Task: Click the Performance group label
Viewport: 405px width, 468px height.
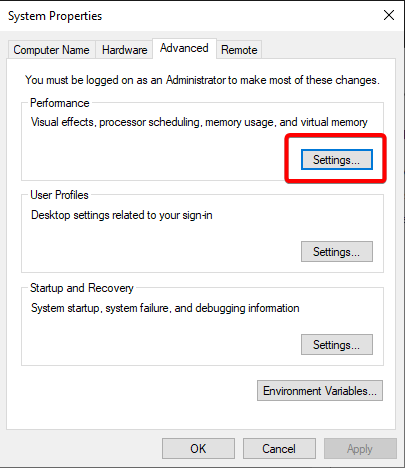Action: point(60,103)
